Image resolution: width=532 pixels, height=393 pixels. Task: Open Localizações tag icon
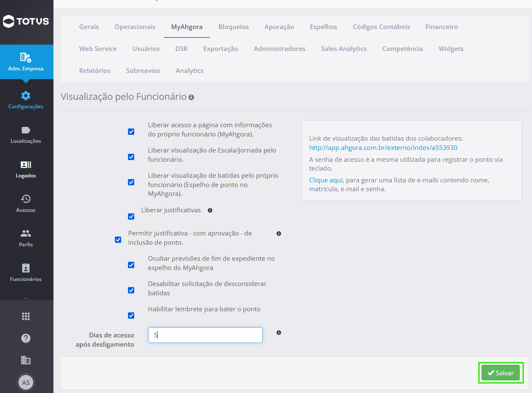coord(26,130)
